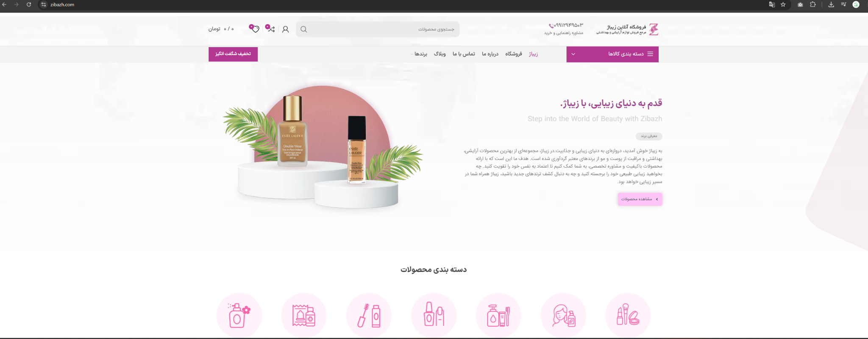Click the فروشگاه آنلاین زیباژ site title
This screenshot has width=868, height=339.
[x=626, y=27]
